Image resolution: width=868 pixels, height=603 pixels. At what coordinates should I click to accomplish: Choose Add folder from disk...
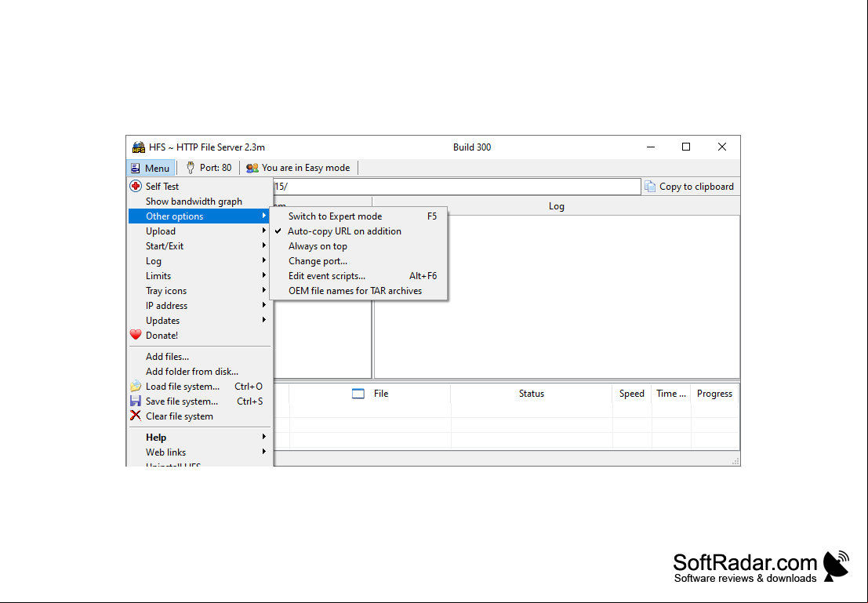point(199,372)
